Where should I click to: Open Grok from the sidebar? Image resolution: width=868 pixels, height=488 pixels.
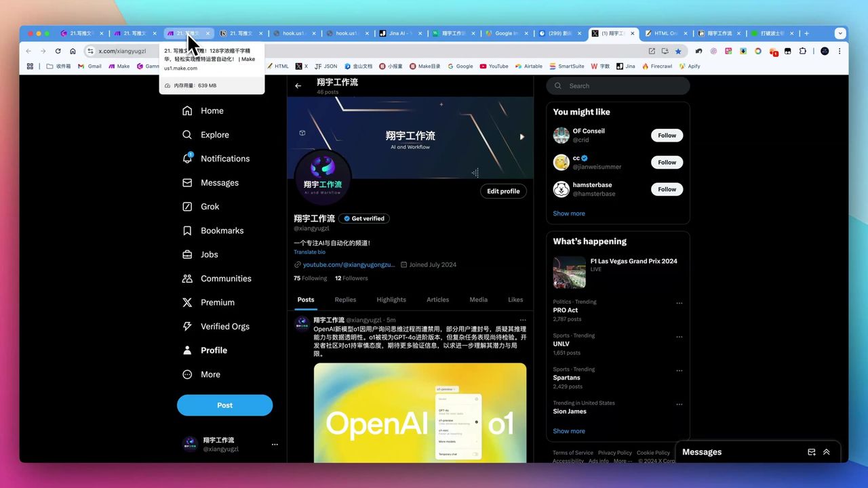tap(210, 206)
